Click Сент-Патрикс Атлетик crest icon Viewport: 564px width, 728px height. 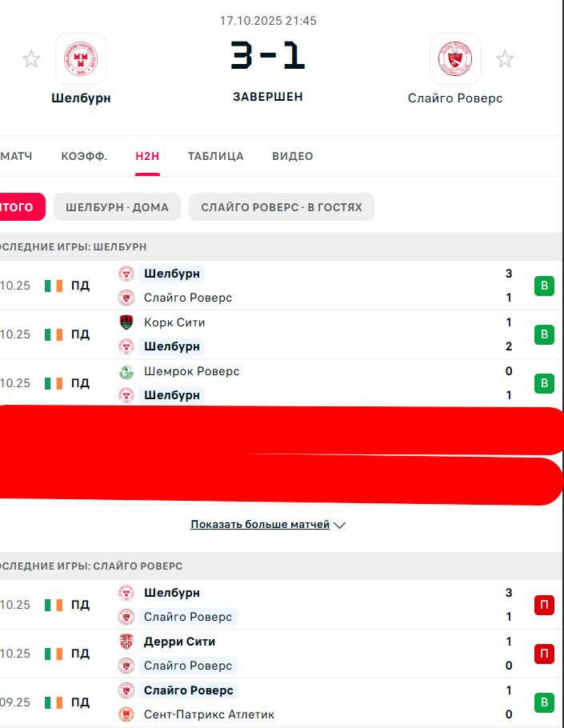[x=126, y=714]
